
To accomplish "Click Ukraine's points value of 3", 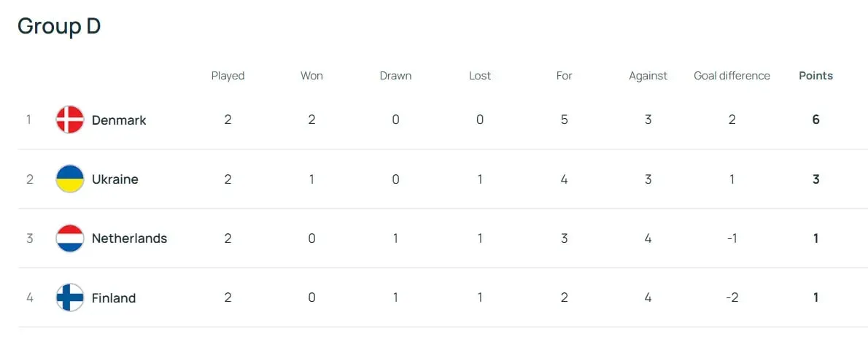I will tap(816, 179).
